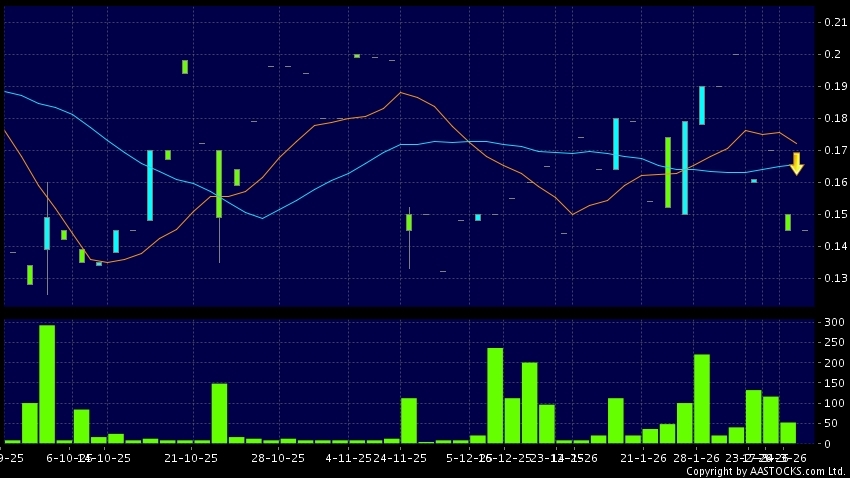Select the volume bar above 24-11-25 label
This screenshot has height=478, width=850.
408,420
